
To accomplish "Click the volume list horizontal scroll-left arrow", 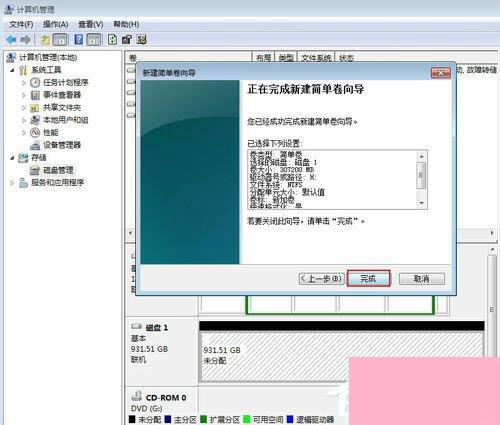I will tap(130, 233).
